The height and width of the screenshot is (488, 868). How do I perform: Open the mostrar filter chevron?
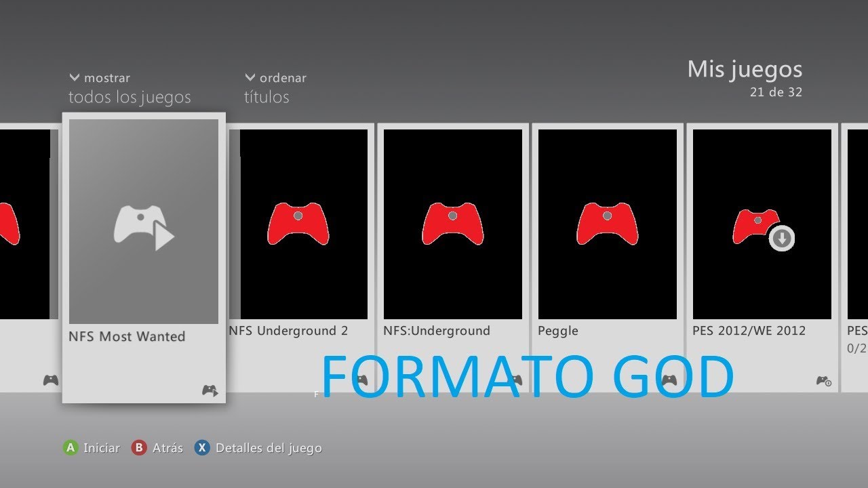click(75, 77)
